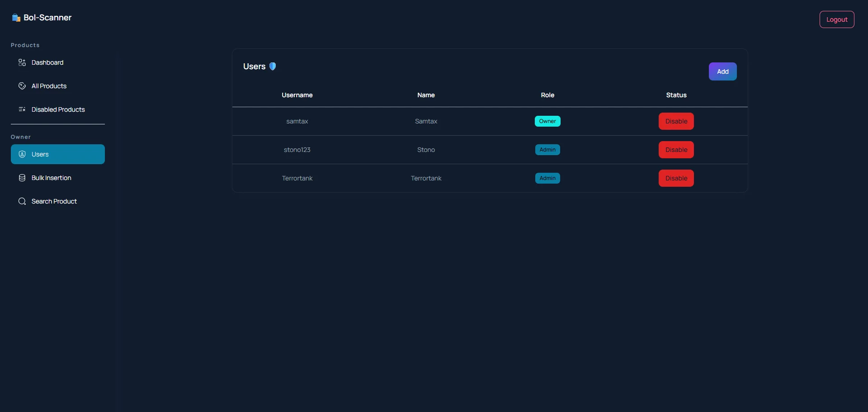Viewport: 868px width, 412px height.
Task: Select the Bol-Scanner title text
Action: coord(47,18)
